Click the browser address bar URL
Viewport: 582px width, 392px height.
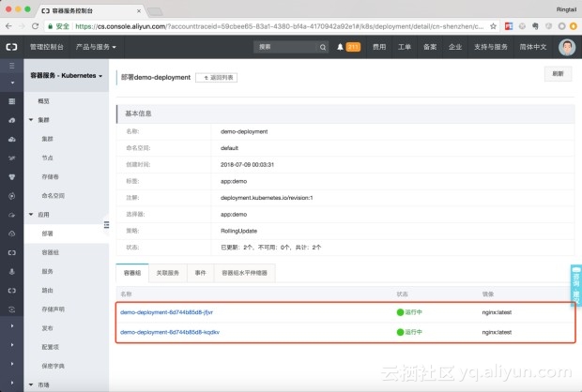coord(279,26)
